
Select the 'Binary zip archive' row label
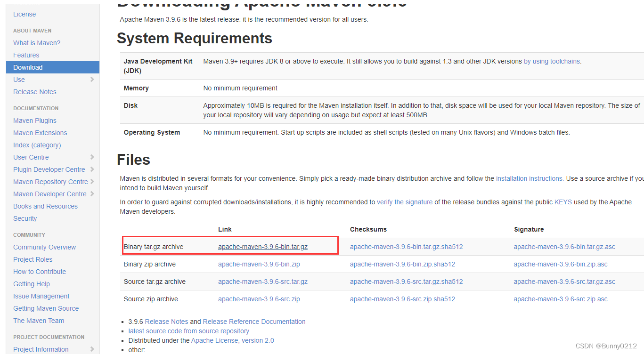tap(150, 264)
